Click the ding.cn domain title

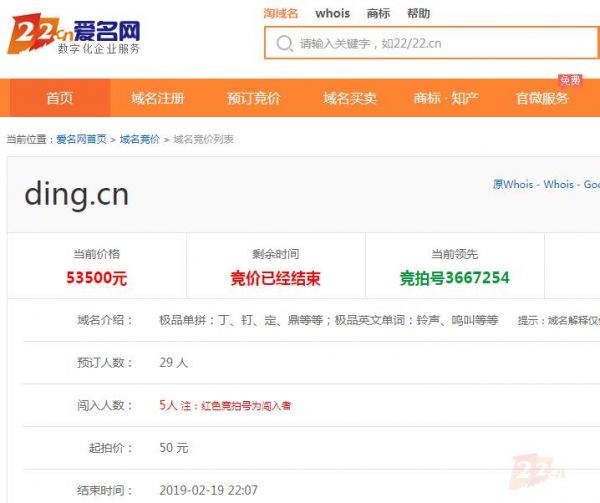pos(76,194)
